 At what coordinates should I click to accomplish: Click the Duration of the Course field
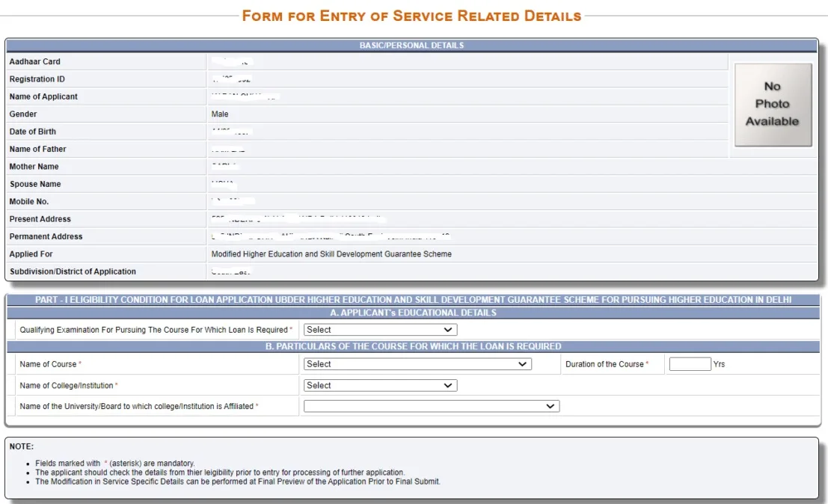pyautogui.click(x=690, y=364)
